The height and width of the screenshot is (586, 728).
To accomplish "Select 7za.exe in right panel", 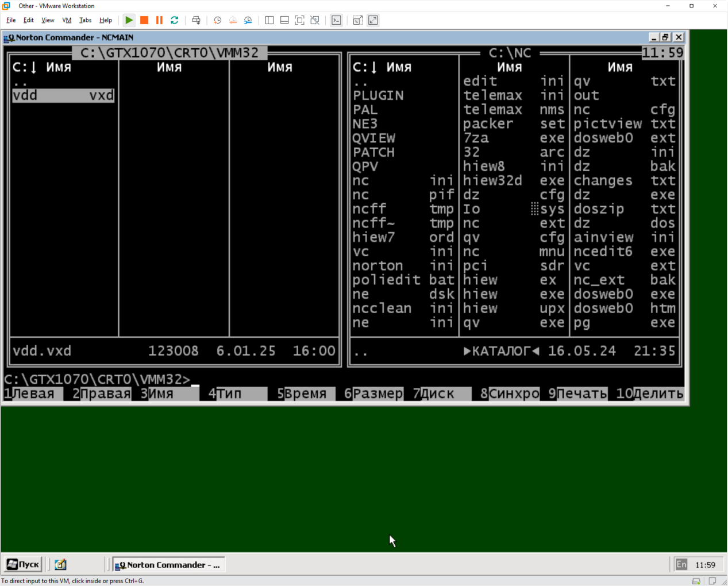I will click(514, 138).
